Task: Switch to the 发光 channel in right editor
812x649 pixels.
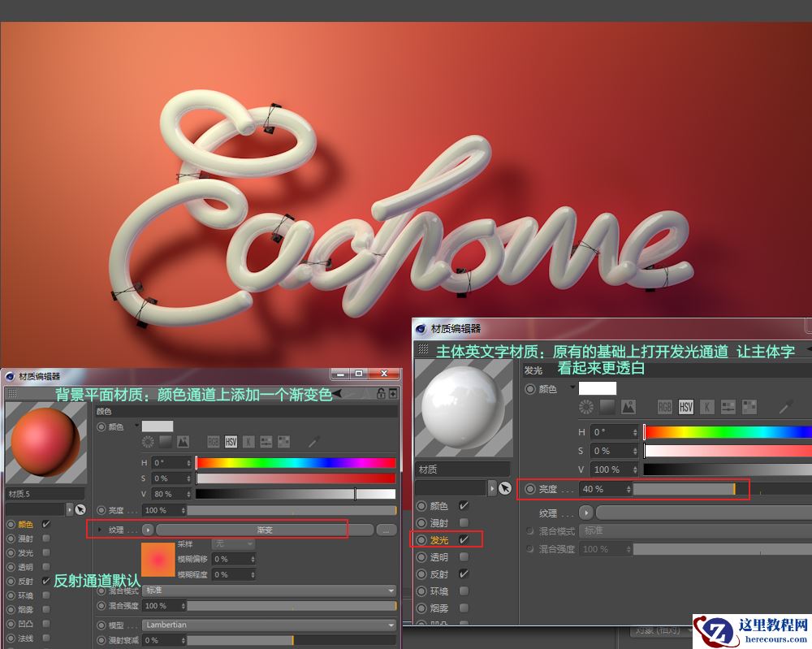Action: 438,539
